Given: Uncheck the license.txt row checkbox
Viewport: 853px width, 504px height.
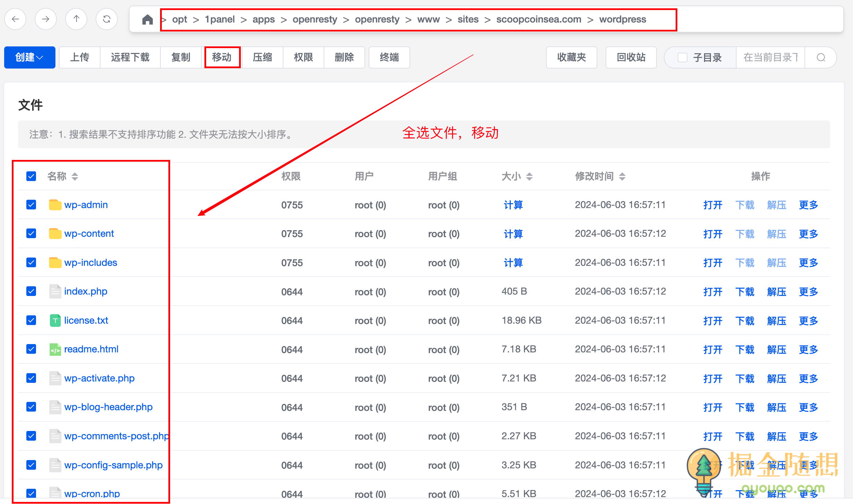Looking at the screenshot, I should (31, 321).
